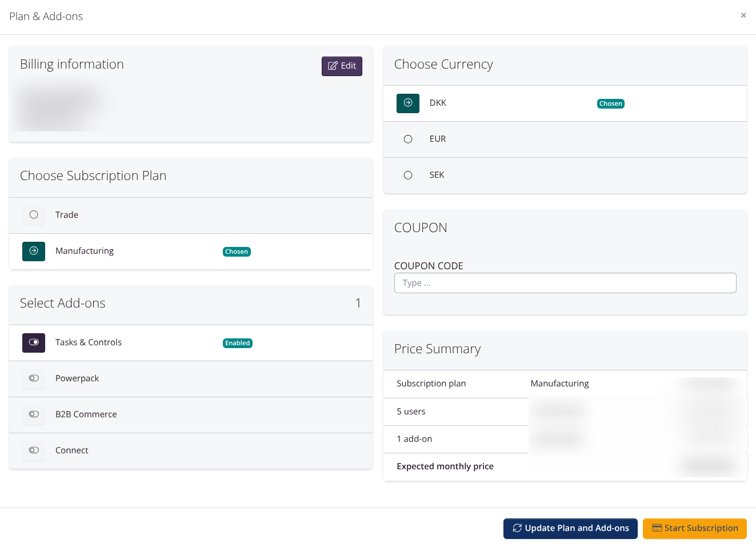The width and height of the screenshot is (756, 547).
Task: Click the pencil icon in Edit button
Action: pyautogui.click(x=333, y=66)
